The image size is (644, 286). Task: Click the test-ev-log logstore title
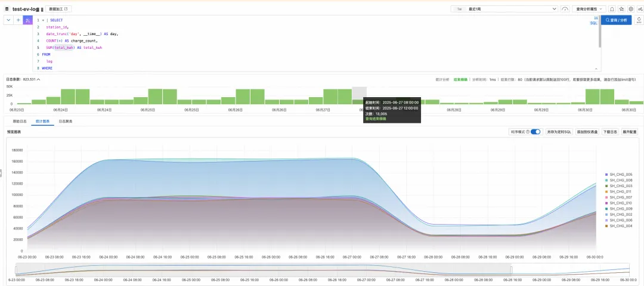[x=26, y=8]
